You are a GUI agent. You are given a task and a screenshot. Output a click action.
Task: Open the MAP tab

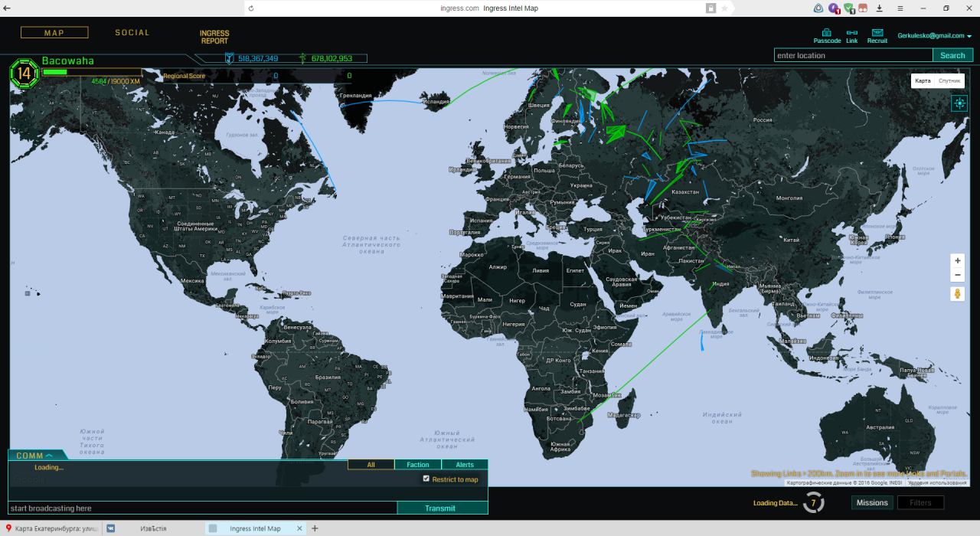54,33
